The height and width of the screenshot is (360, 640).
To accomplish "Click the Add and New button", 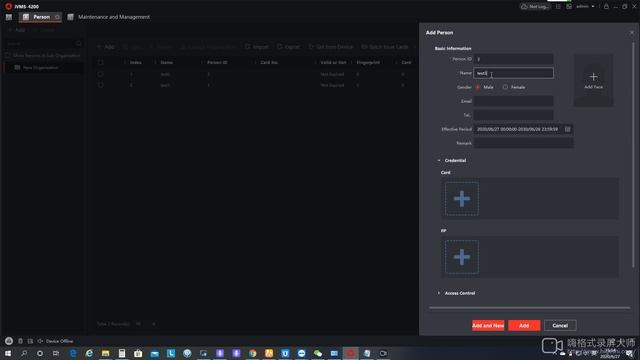I will coord(488,325).
